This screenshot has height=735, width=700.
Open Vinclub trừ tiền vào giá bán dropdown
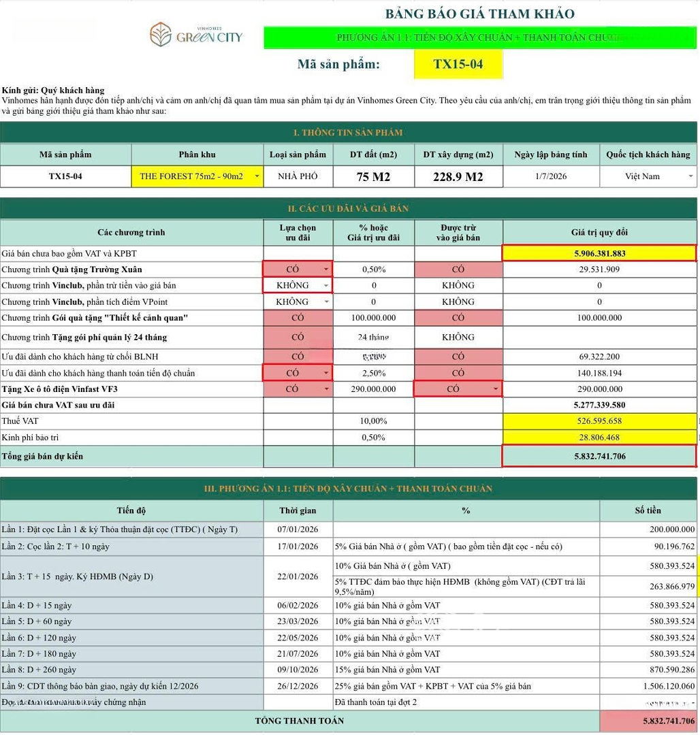click(x=326, y=286)
